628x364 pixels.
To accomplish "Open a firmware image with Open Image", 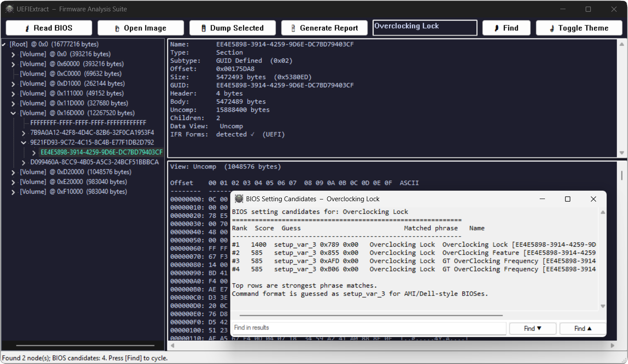I will pos(140,28).
